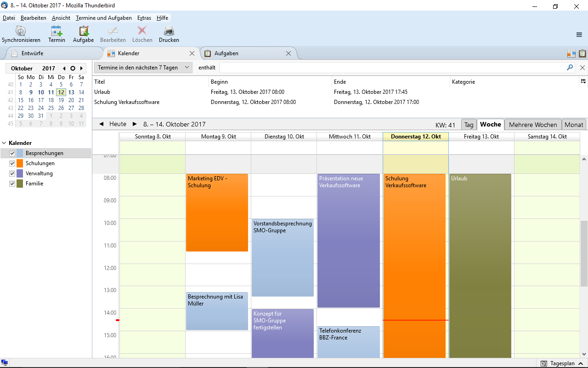588x368 pixels.
Task: Select the Marketing EDV - Schulung event
Action: tap(217, 213)
